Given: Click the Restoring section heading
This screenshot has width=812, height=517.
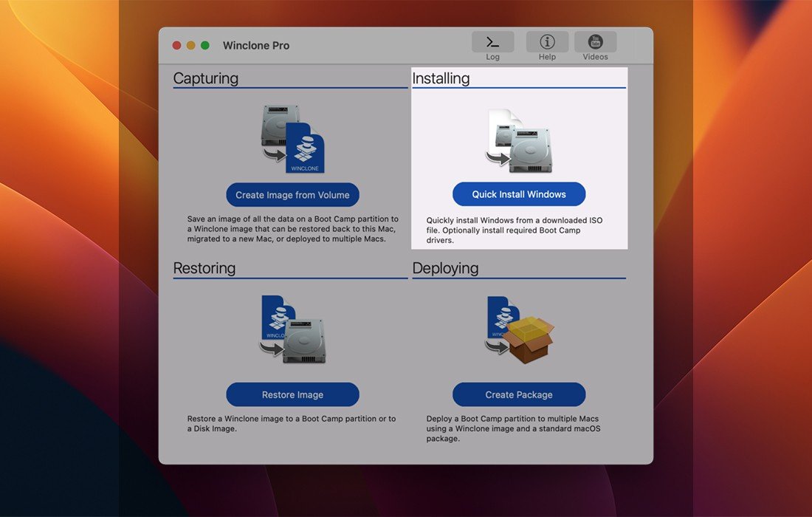Looking at the screenshot, I should [204, 268].
